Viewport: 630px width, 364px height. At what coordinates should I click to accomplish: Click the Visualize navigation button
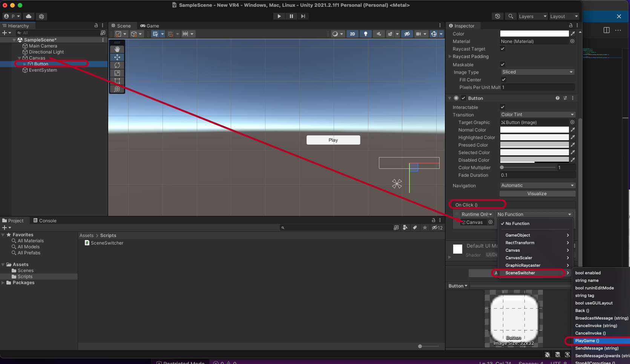point(537,194)
